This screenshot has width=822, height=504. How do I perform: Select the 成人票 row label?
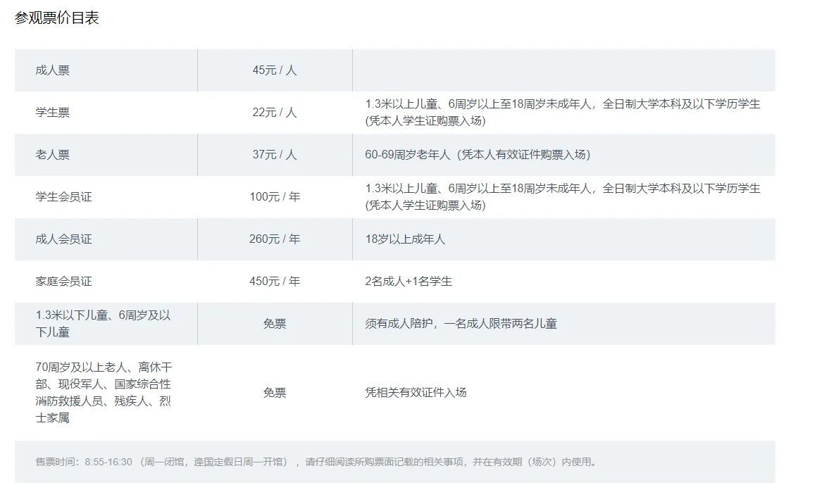pos(52,70)
